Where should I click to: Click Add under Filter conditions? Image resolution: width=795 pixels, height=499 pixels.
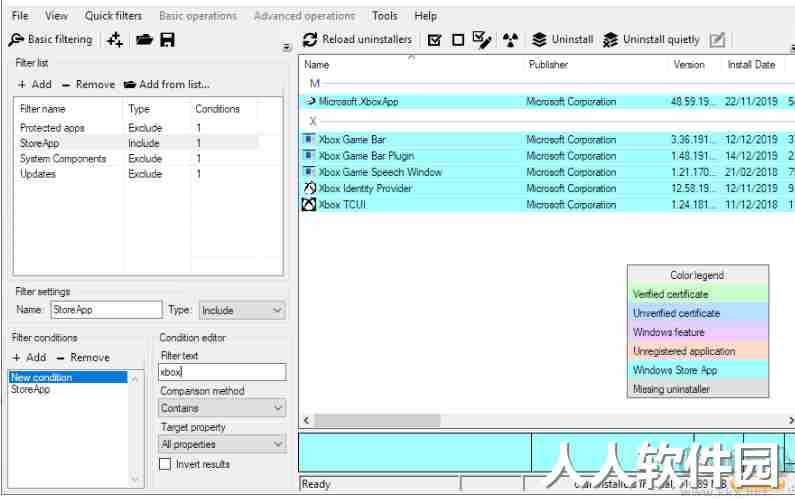coord(29,358)
